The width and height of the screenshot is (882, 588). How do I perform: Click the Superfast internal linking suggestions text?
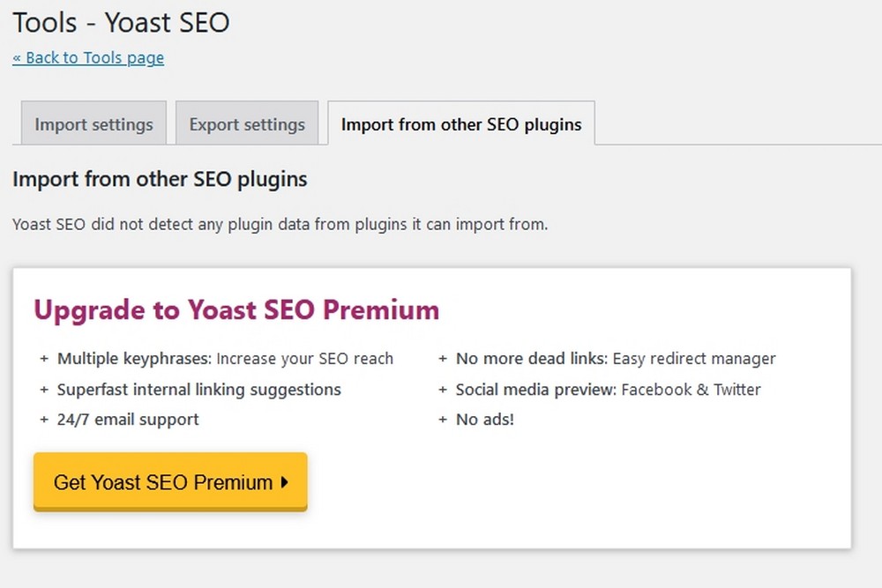[x=199, y=390]
